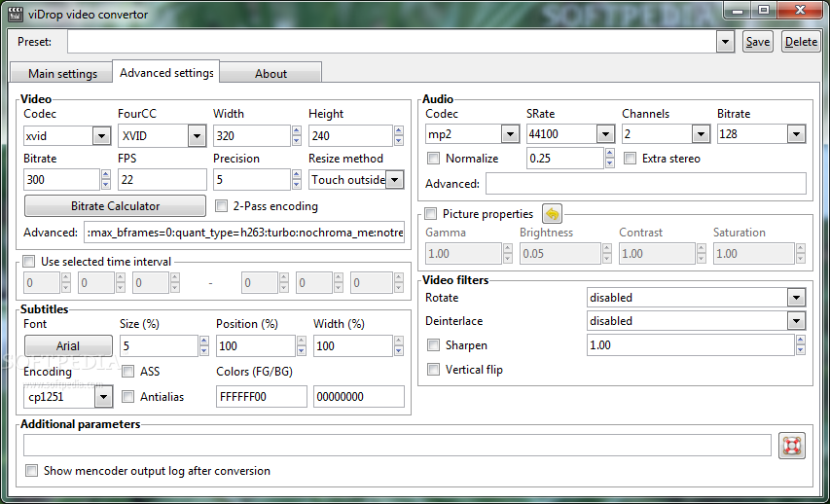Open the Preset dropdown list
This screenshot has height=504, width=830.
point(725,42)
